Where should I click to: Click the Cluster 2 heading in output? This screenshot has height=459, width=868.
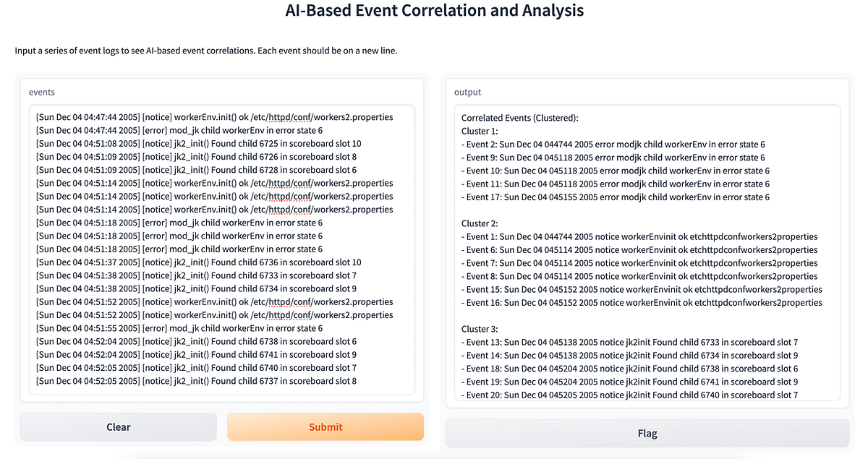click(478, 223)
